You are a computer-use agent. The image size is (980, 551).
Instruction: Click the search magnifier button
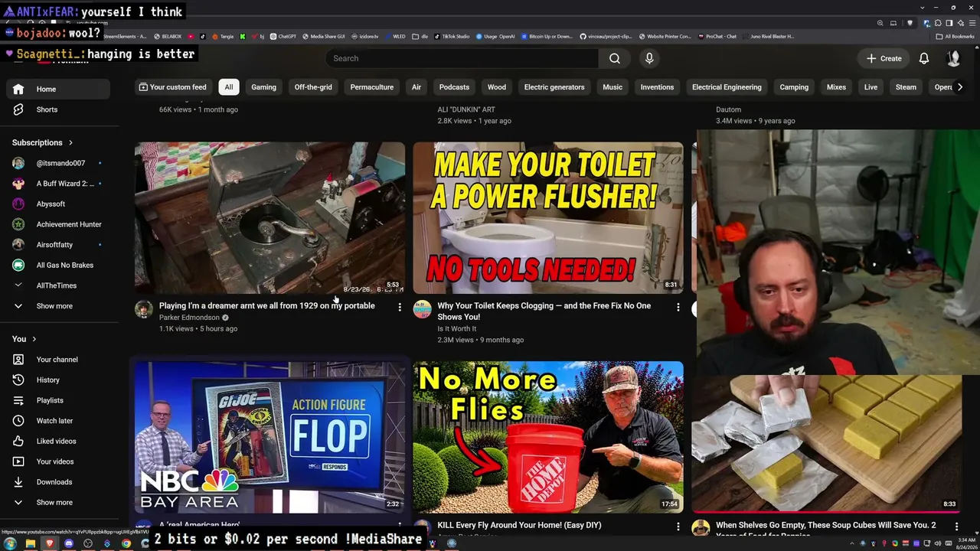click(x=614, y=58)
